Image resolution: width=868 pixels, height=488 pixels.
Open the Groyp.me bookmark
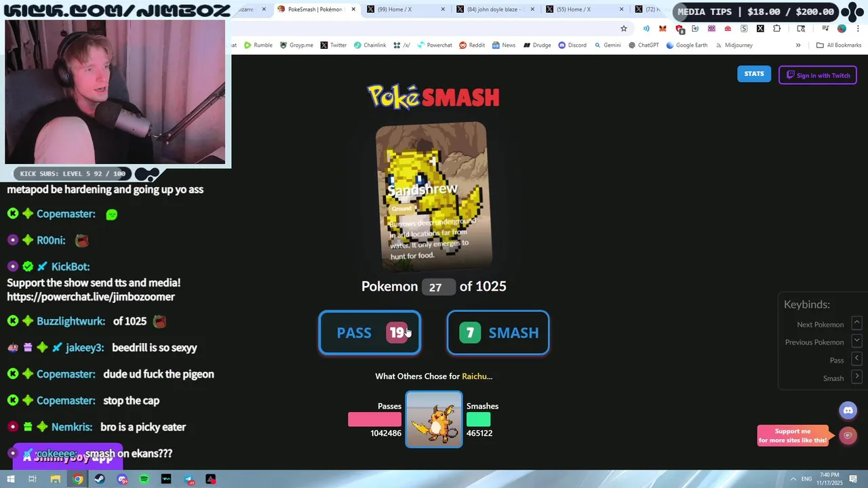click(x=296, y=45)
